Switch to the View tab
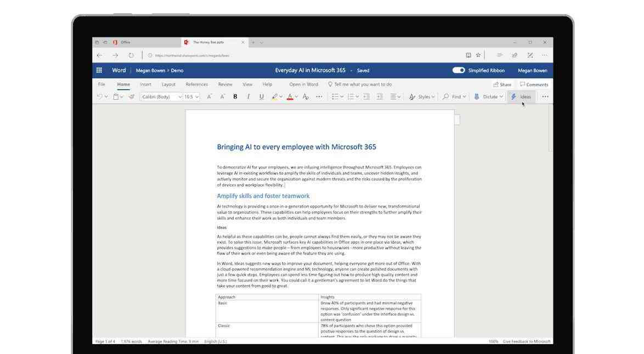 click(x=247, y=84)
